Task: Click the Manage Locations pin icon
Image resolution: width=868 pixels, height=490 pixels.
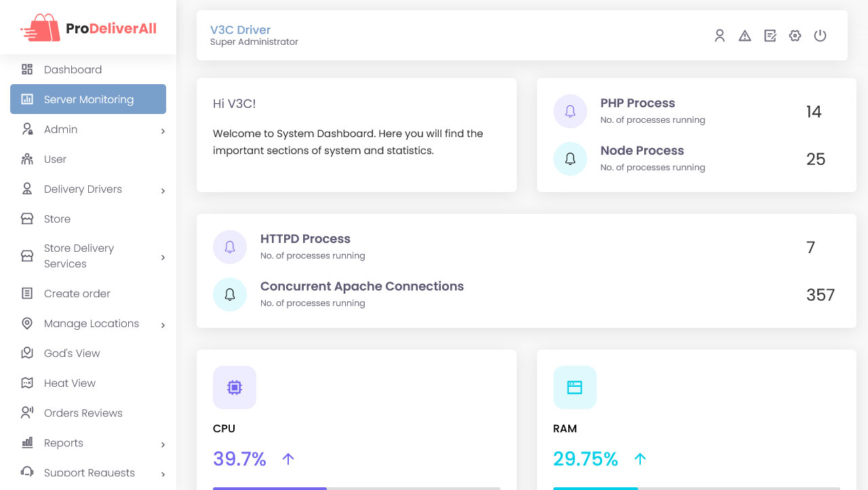Action: coord(27,323)
